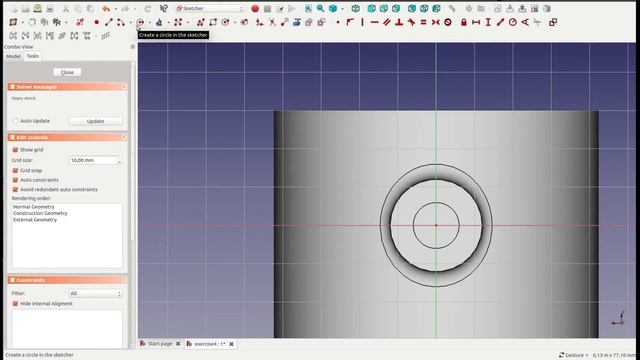Select Construction Geometry in rendering order
Viewport: 640px width, 360px height.
[x=40, y=213]
